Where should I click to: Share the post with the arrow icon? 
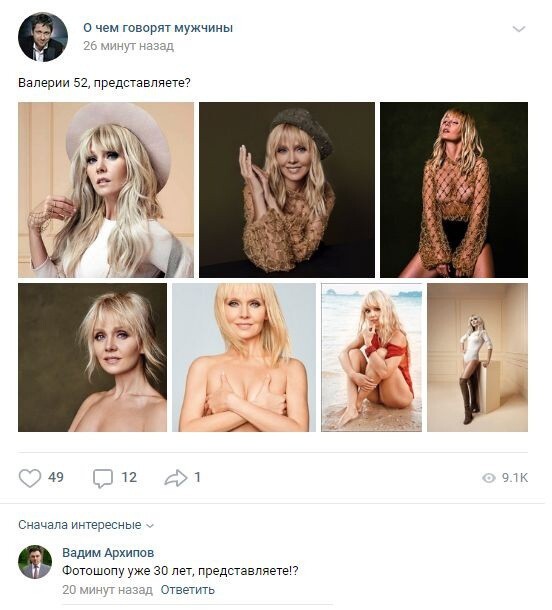[x=175, y=478]
